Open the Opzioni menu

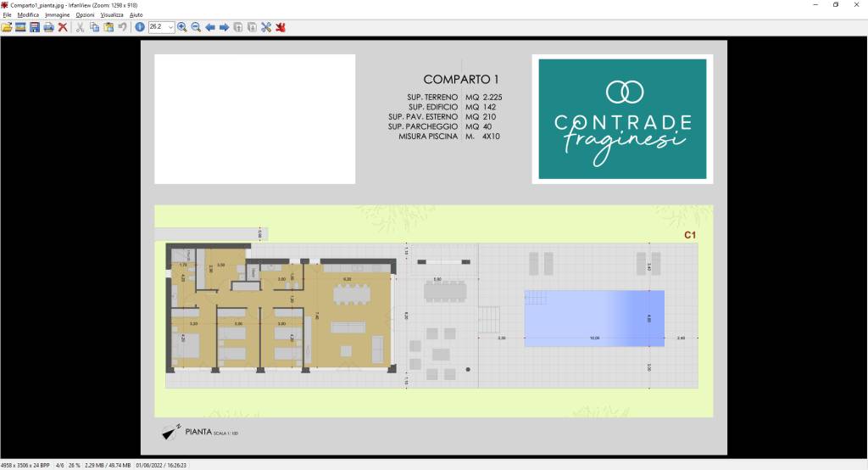tap(86, 15)
